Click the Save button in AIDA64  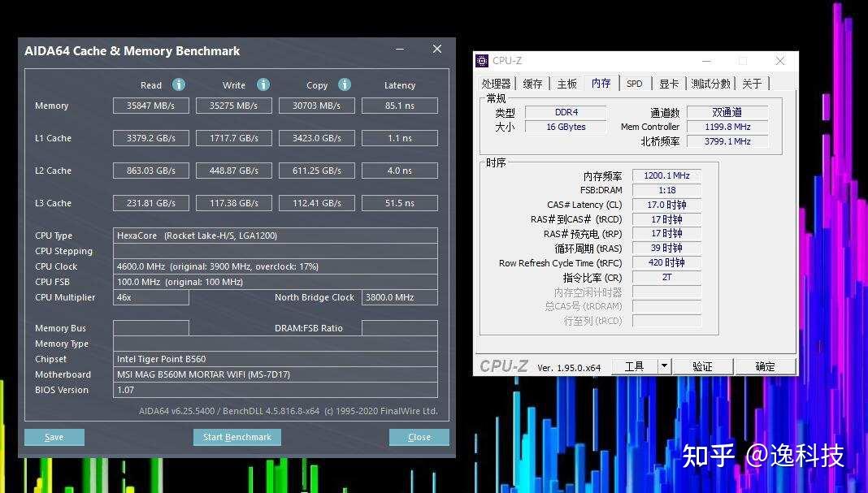(x=54, y=437)
